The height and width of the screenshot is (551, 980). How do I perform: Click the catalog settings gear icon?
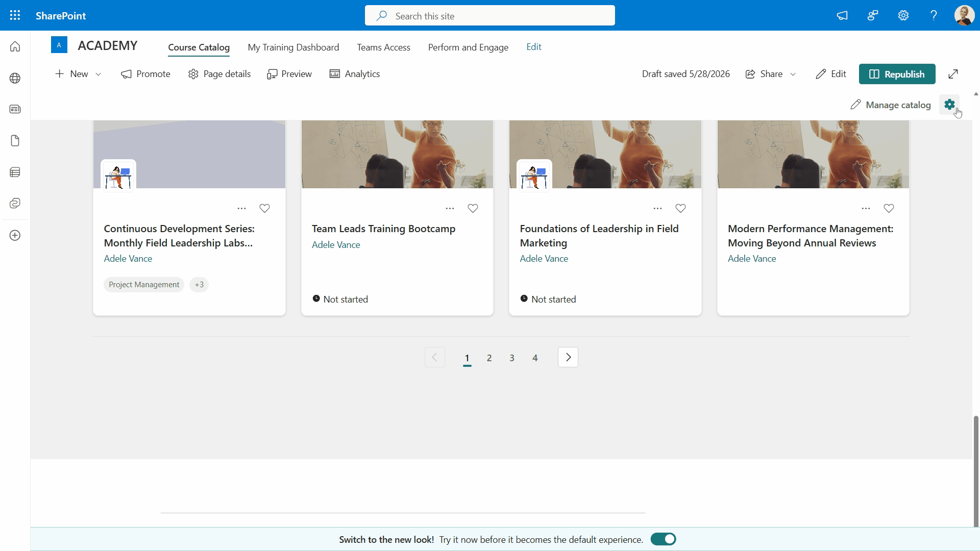949,105
